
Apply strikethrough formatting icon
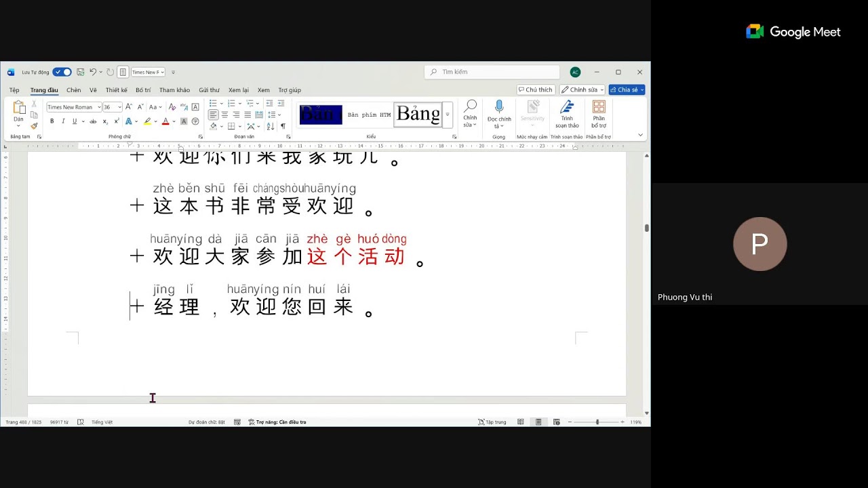click(94, 121)
